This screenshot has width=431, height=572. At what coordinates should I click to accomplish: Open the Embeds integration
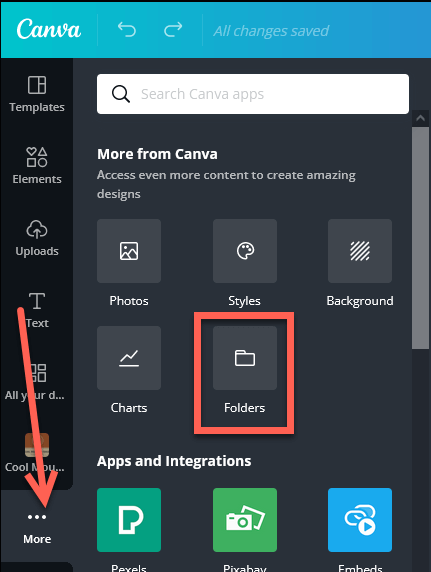tap(360, 520)
